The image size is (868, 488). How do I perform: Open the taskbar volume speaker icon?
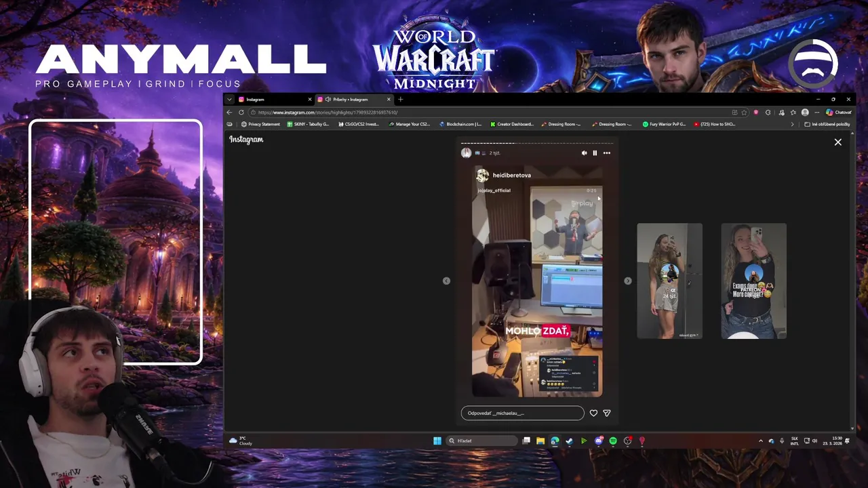click(x=814, y=441)
